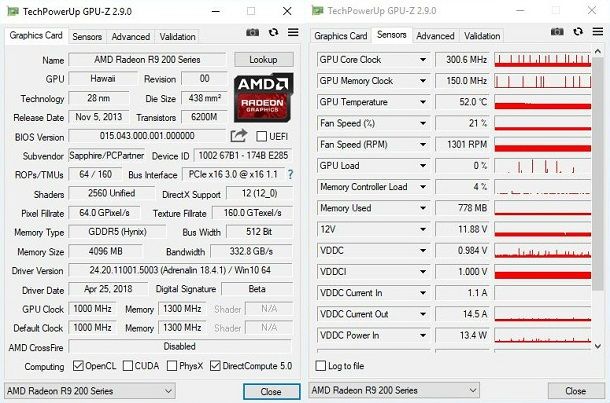610x403 pixels.
Task: Open VDDC Current Out dropdown
Action: [x=422, y=314]
